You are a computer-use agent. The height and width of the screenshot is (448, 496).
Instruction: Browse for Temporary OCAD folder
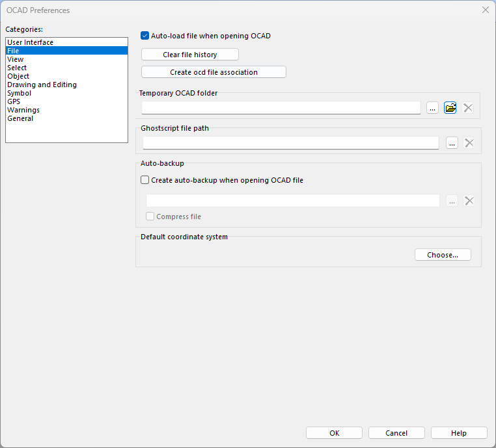pos(432,108)
